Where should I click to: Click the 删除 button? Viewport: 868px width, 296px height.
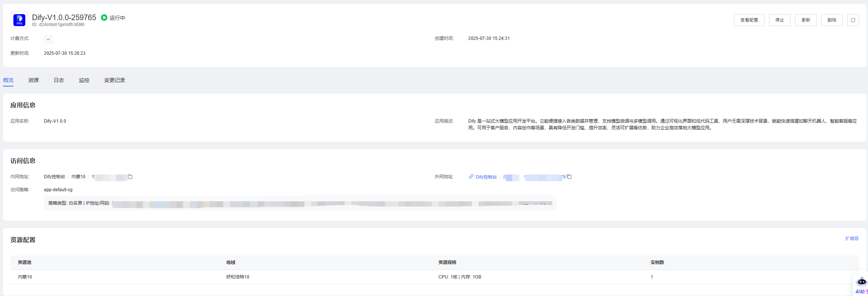832,20
